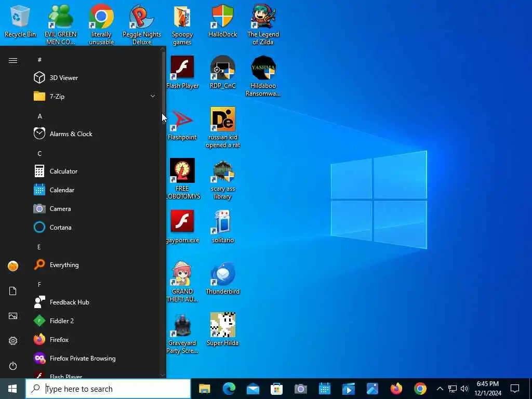Image resolution: width=532 pixels, height=399 pixels.
Task: Open volume control tray icon
Action: tap(464, 389)
